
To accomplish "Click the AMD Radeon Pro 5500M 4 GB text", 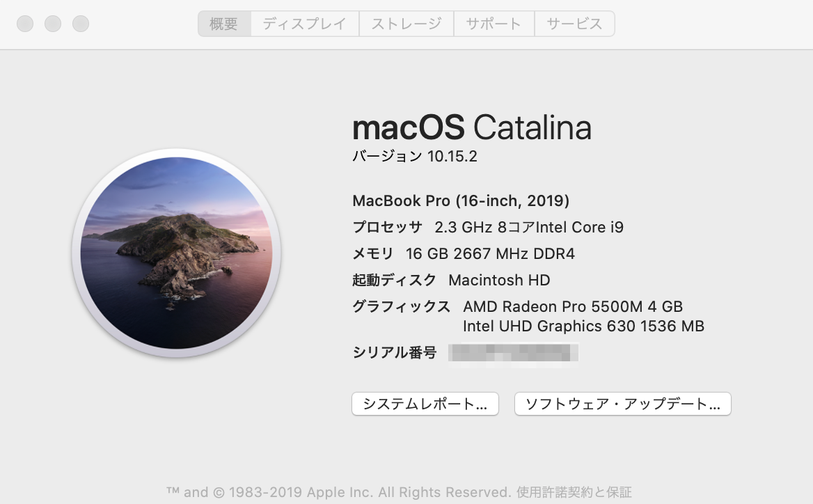I will [573, 306].
